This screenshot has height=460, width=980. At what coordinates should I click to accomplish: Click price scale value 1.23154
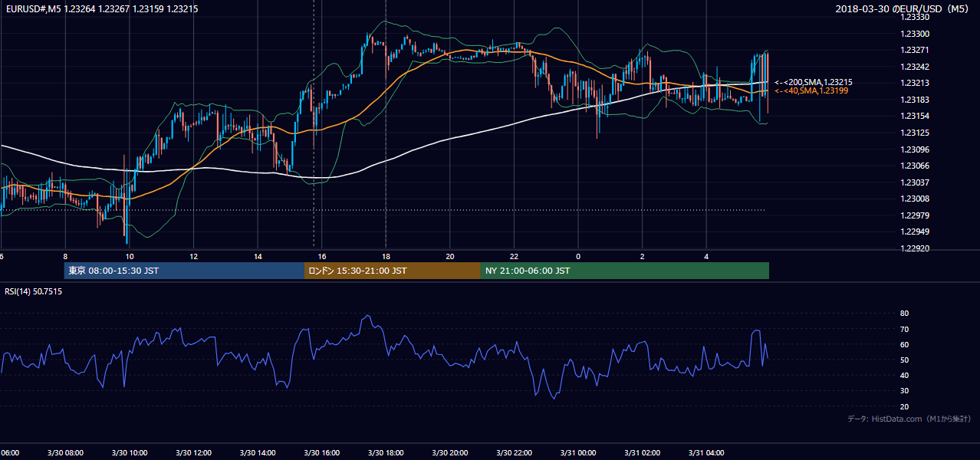[915, 116]
